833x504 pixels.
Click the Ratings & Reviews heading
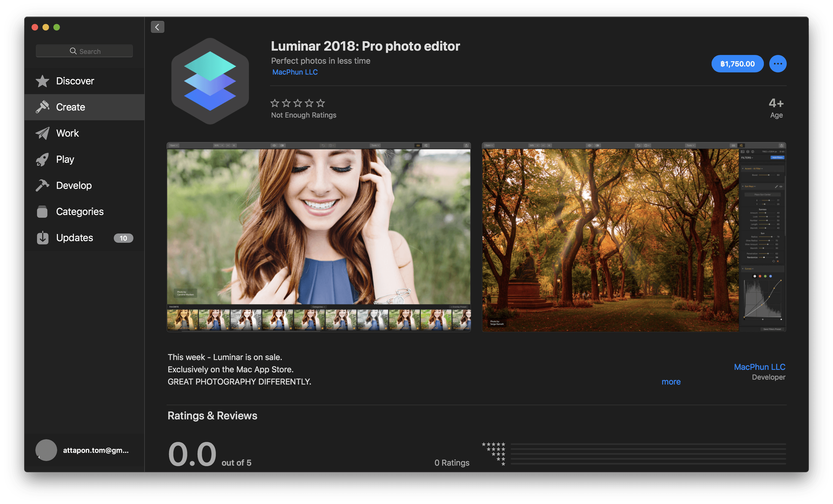point(212,416)
